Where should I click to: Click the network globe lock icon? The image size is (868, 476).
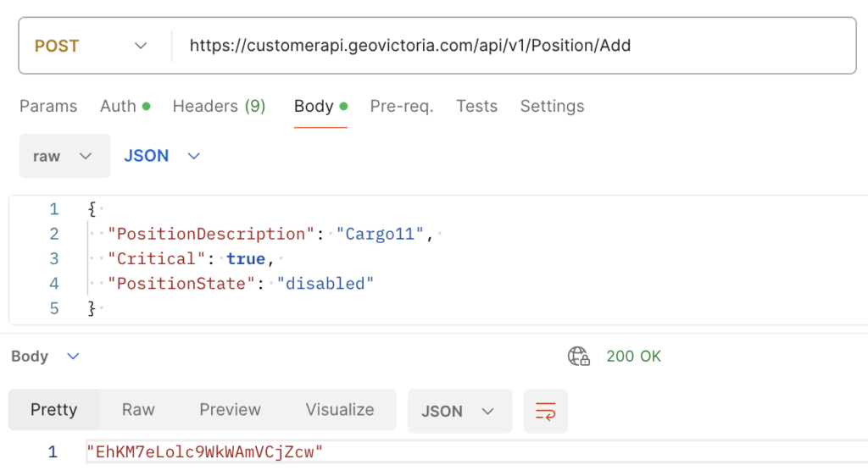pos(578,356)
